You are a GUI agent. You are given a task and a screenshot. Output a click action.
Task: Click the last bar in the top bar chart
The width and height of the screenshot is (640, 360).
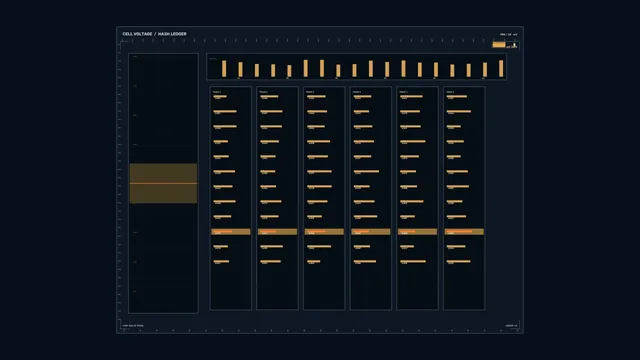501,69
